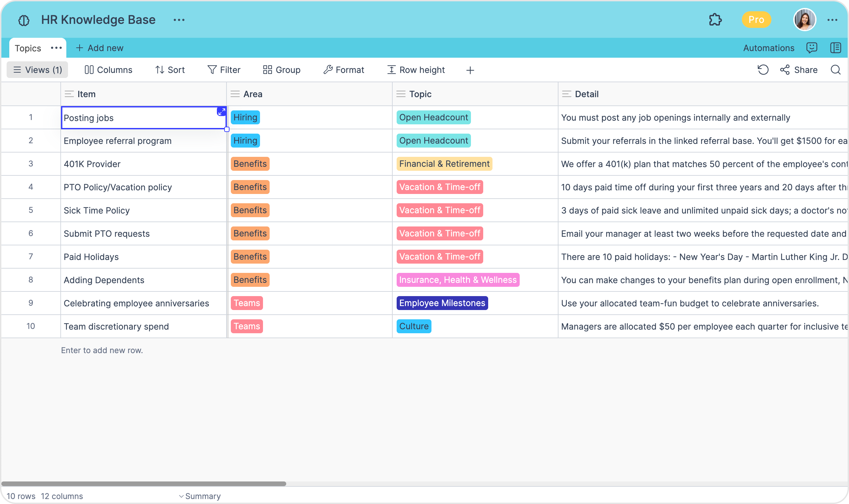Open the Filter toolbar option

tap(224, 70)
